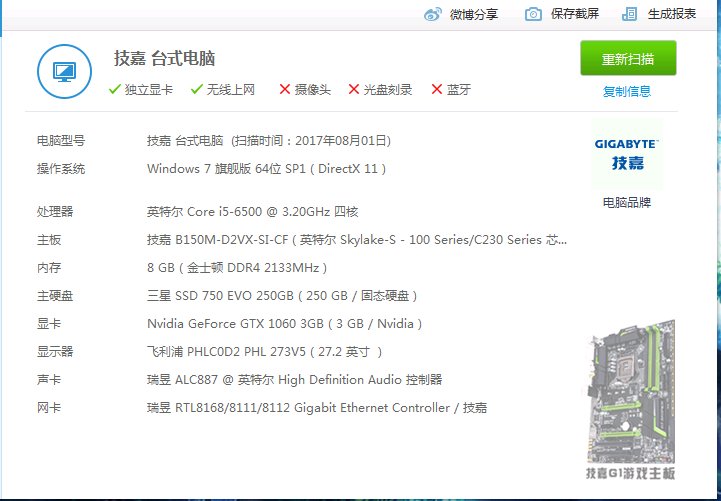Click the 摄像头 feature label
Viewport: 721px width, 501px height.
(313, 89)
